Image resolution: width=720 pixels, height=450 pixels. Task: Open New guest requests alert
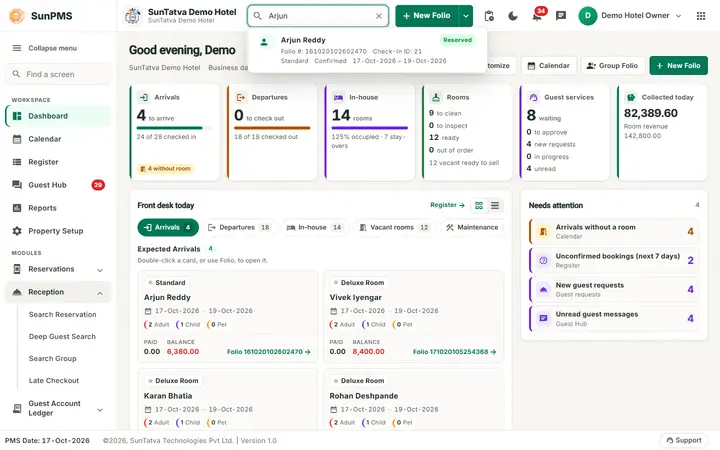pyautogui.click(x=614, y=289)
